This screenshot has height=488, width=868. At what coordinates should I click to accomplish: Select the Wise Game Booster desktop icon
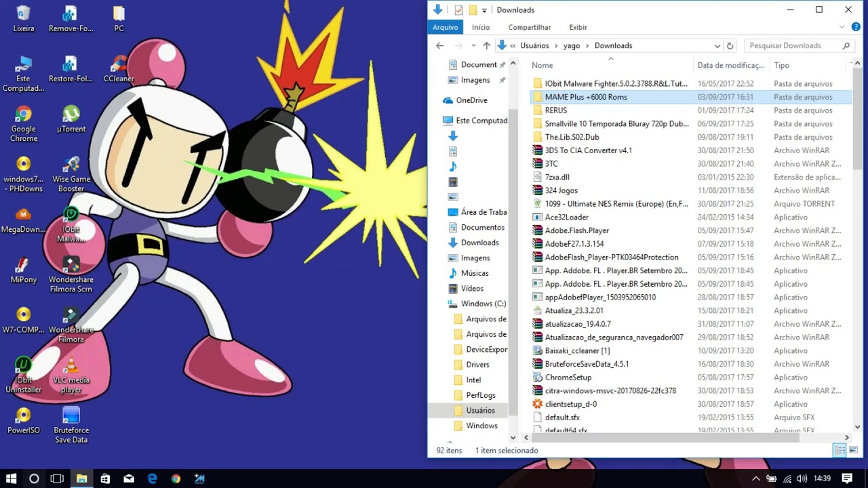pos(71,174)
